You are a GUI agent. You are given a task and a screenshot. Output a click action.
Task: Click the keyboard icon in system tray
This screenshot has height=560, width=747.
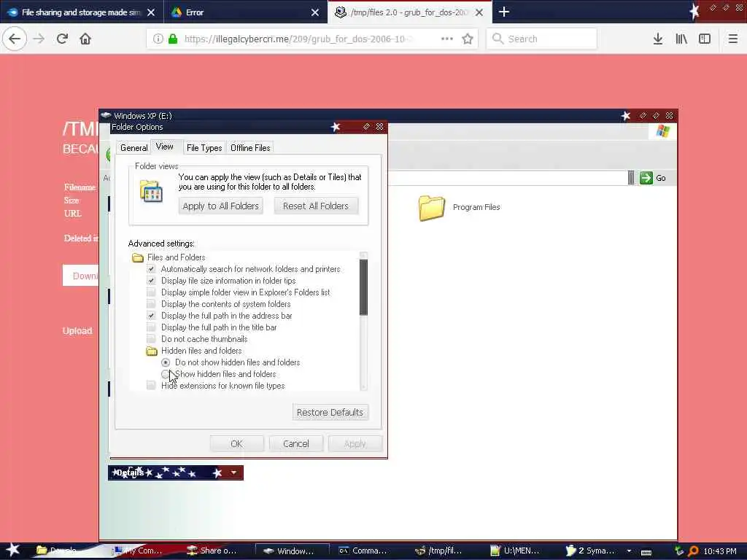[646, 552]
